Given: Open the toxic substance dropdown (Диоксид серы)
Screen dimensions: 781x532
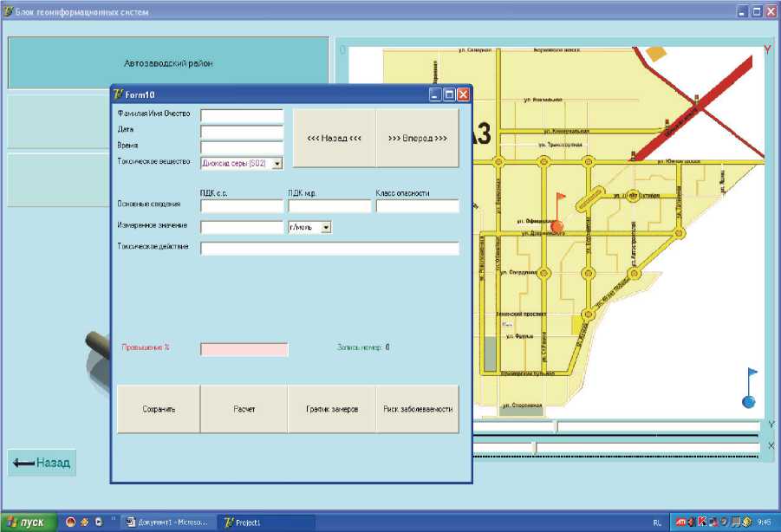Looking at the screenshot, I should pos(277,163).
